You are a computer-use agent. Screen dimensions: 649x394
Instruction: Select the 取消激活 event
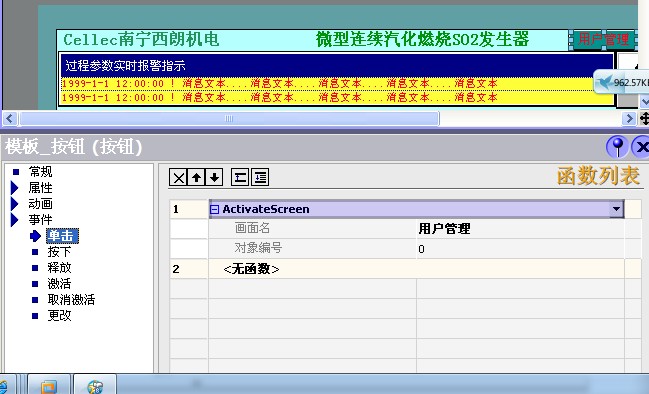pyautogui.click(x=71, y=300)
